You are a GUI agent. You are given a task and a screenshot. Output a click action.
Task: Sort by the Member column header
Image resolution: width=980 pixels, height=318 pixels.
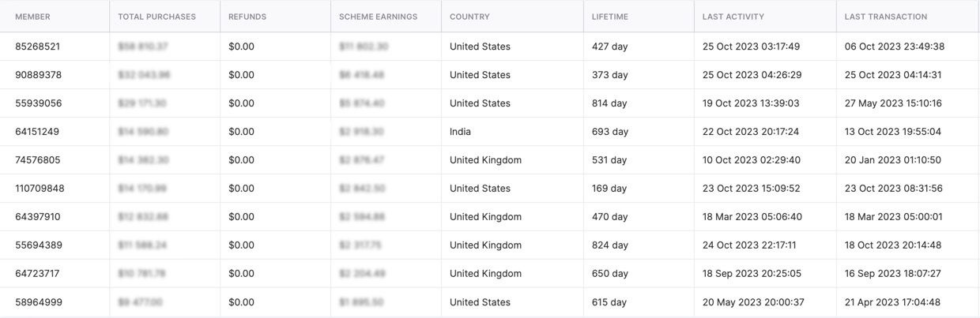pyautogui.click(x=32, y=17)
